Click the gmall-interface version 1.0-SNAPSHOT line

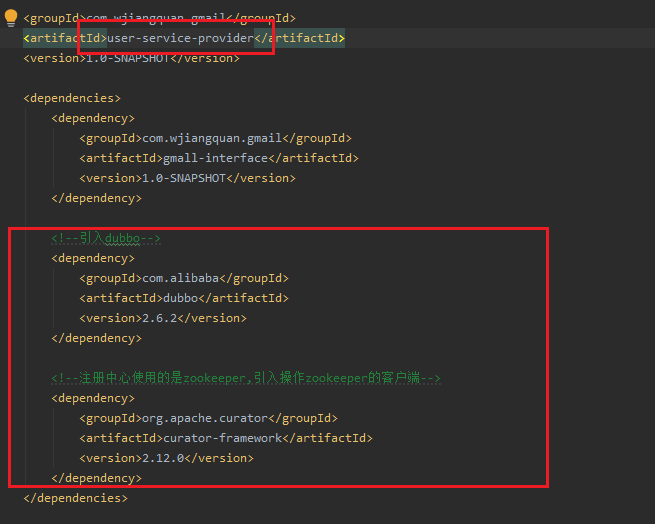[x=188, y=178]
